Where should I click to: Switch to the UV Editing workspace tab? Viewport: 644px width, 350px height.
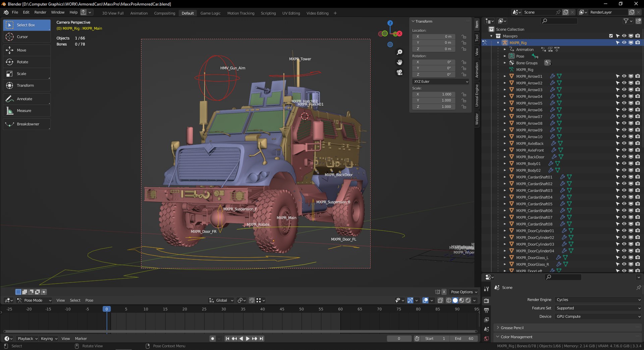(x=291, y=13)
